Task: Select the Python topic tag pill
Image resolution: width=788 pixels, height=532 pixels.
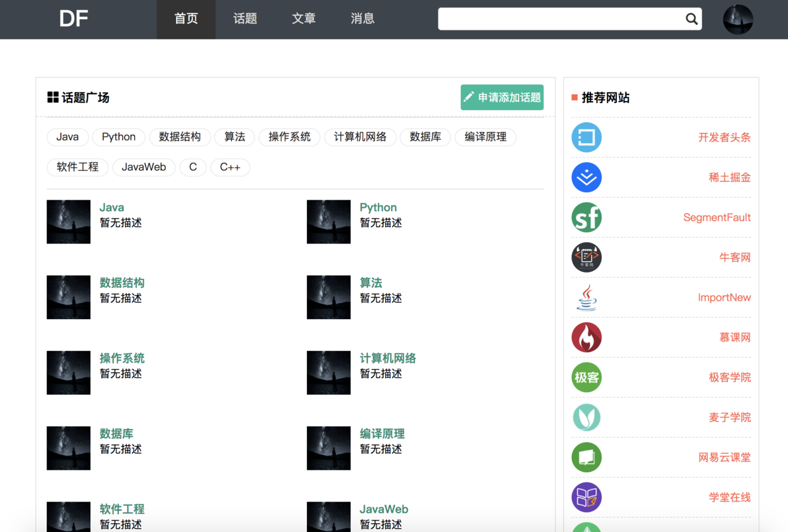Action: pyautogui.click(x=119, y=137)
